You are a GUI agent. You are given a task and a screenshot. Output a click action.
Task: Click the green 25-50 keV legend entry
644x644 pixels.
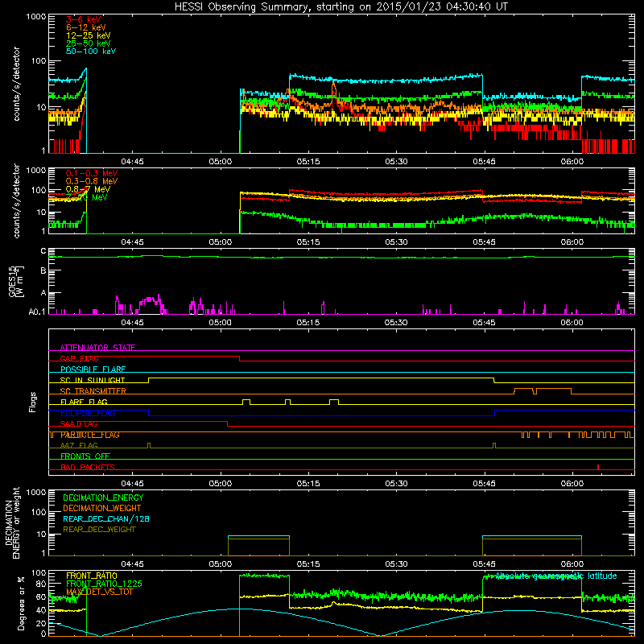[89, 43]
